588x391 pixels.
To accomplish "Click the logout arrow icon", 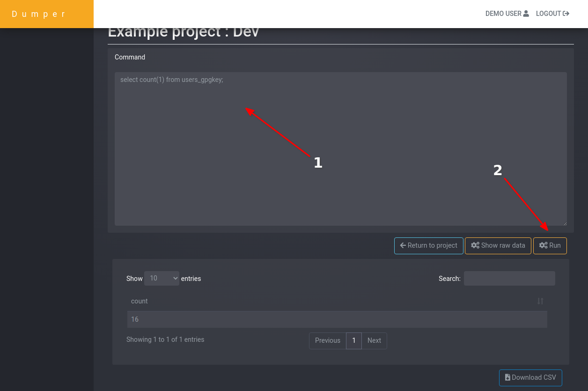I will coord(566,14).
